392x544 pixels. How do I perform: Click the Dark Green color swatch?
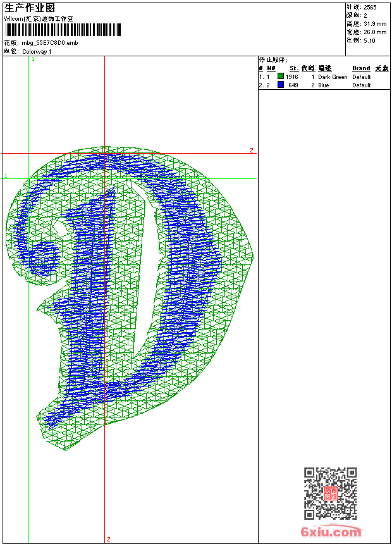(281, 77)
